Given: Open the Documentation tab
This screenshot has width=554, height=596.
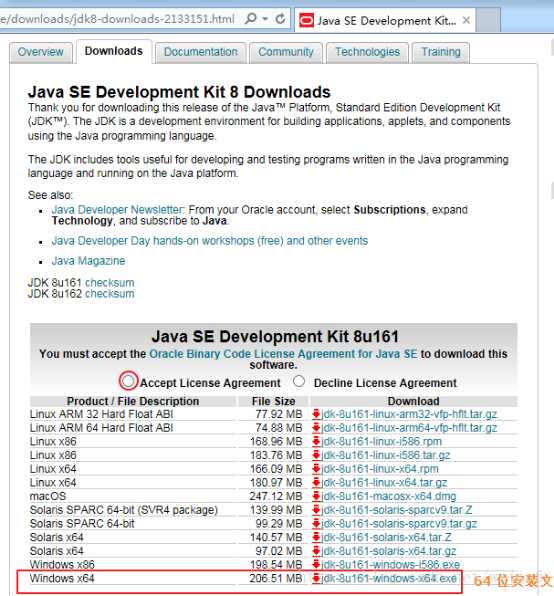Looking at the screenshot, I should [x=201, y=52].
